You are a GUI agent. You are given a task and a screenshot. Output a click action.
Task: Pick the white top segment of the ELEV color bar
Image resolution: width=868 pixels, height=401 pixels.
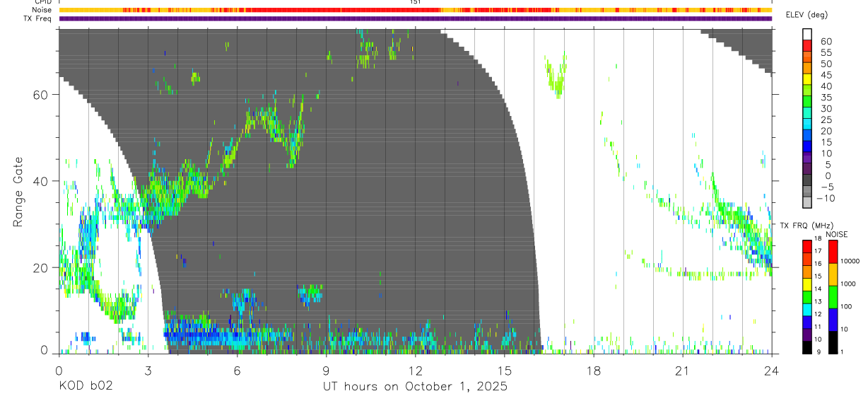[x=808, y=34]
